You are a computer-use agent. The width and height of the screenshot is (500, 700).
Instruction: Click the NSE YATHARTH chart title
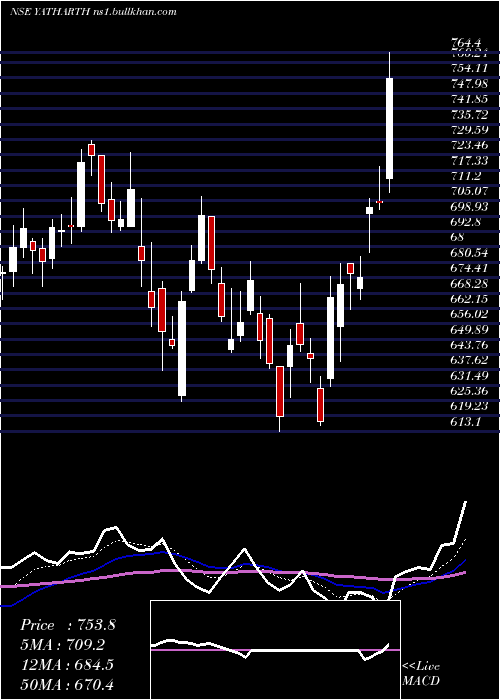point(93,12)
